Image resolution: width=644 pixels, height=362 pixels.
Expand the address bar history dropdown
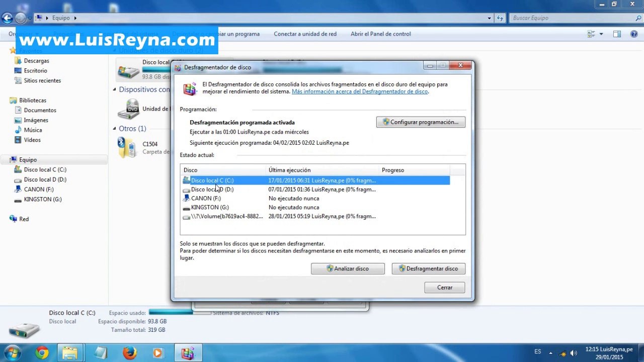490,18
